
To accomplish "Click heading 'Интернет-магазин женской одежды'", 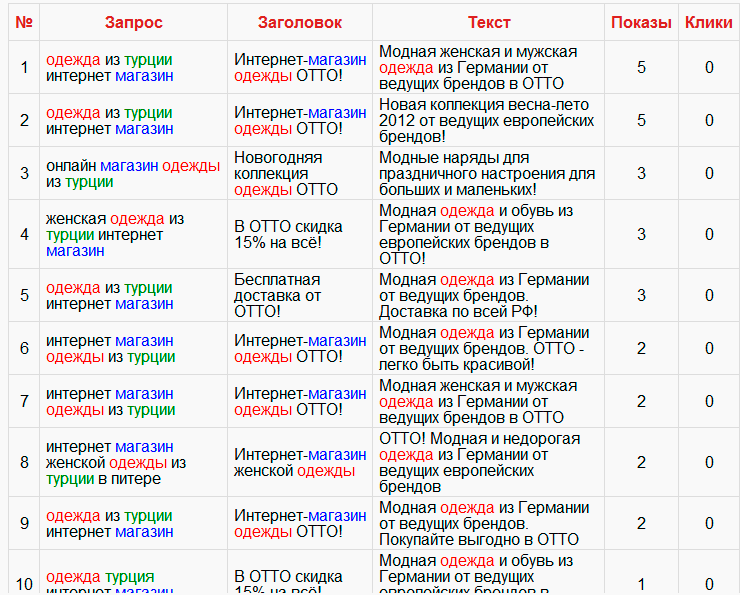I will pyautogui.click(x=300, y=462).
